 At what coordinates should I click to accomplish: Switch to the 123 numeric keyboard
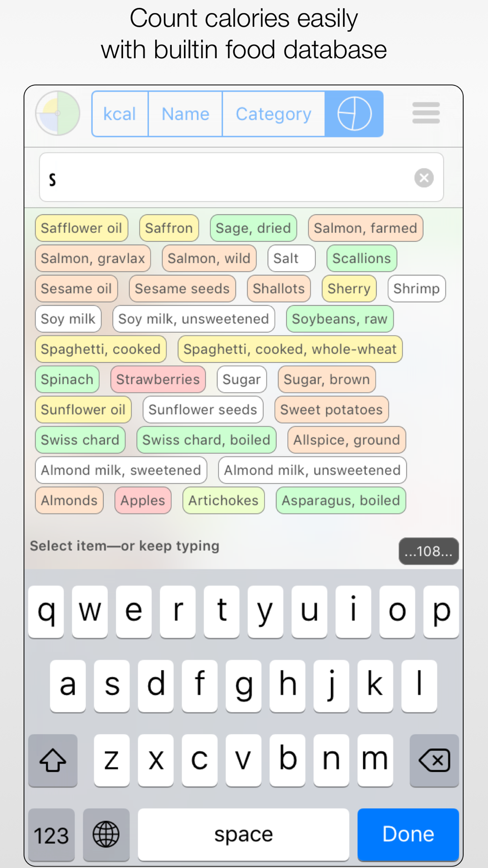(51, 834)
